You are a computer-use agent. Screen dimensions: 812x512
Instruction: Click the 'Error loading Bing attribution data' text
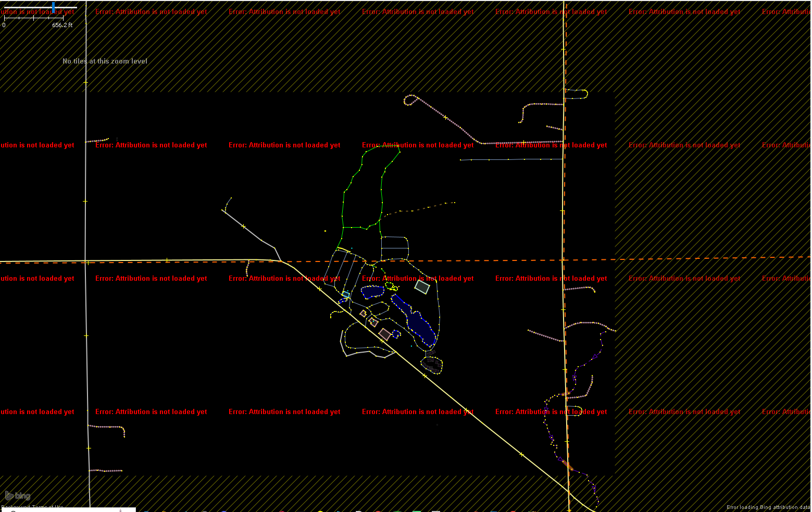click(768, 507)
